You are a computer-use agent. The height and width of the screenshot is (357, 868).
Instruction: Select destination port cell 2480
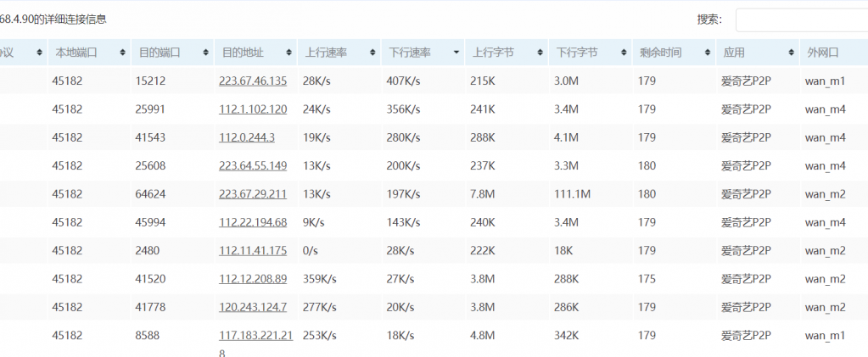coord(148,251)
